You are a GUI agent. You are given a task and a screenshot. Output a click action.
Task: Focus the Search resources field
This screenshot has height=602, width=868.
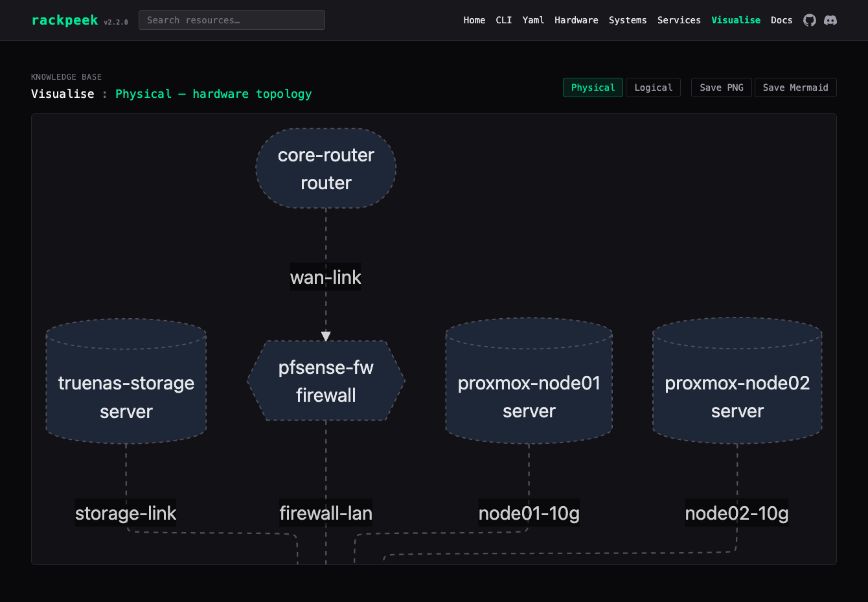pyautogui.click(x=232, y=20)
